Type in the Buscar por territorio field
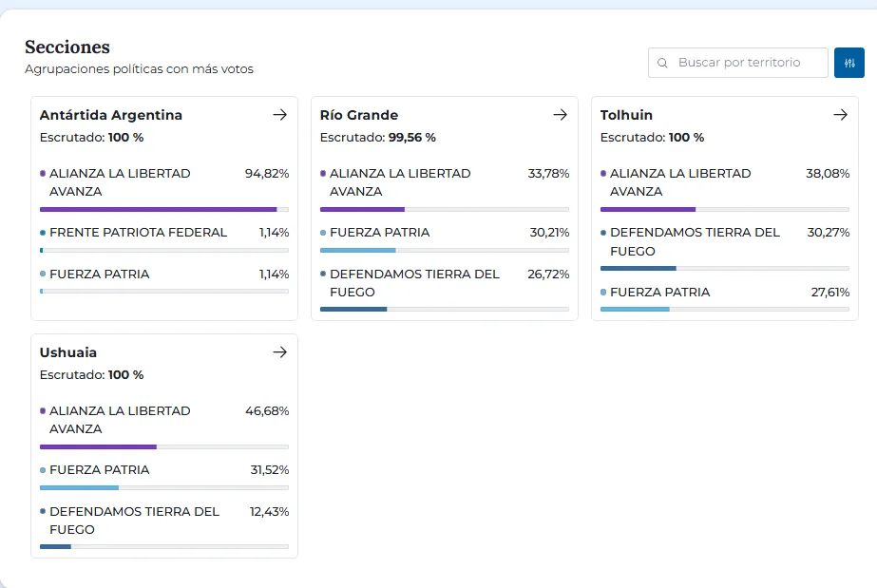877x588 pixels. pos(738,63)
